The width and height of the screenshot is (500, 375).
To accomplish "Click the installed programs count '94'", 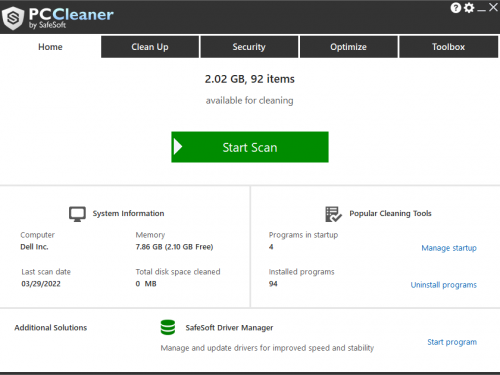I will pos(273,284).
